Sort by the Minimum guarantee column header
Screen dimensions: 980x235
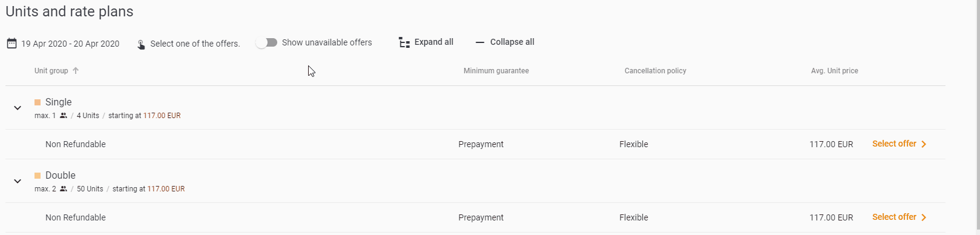click(496, 71)
